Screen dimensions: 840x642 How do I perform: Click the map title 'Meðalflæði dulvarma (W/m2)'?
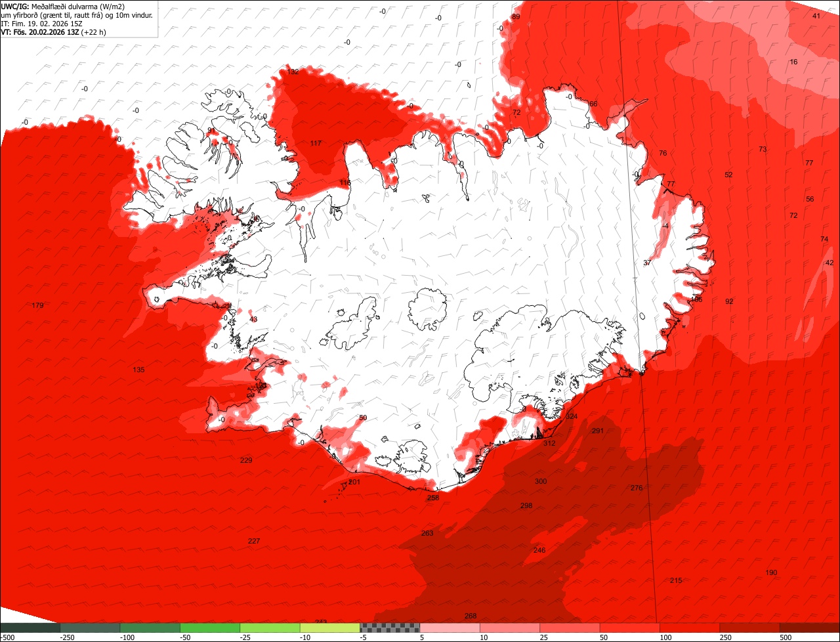(x=78, y=7)
